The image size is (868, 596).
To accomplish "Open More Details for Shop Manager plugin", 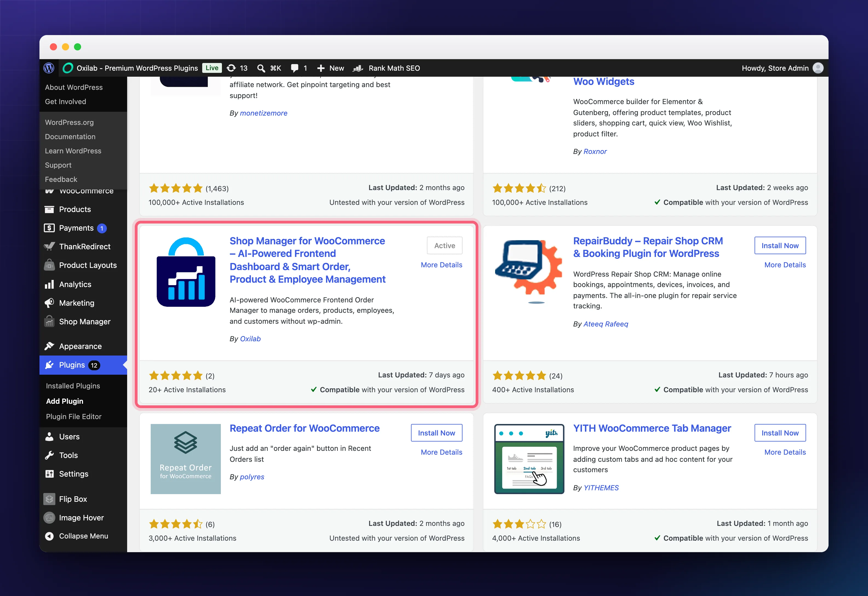I will 441,265.
